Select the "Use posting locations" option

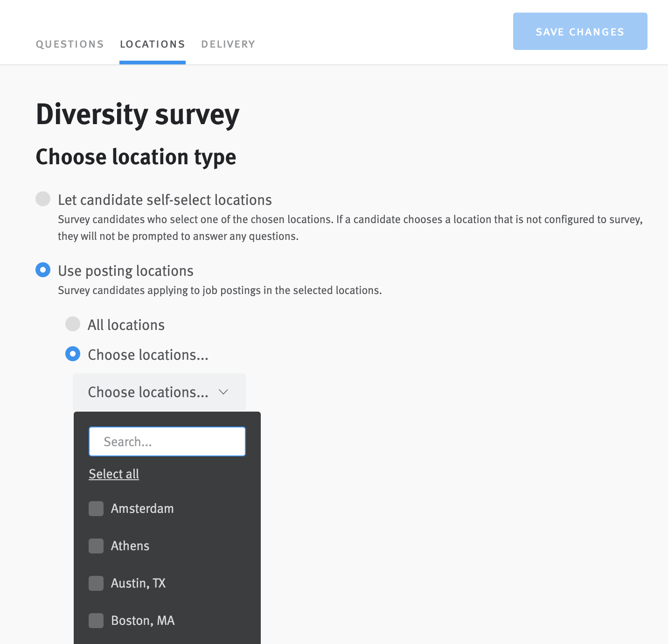[x=43, y=270]
